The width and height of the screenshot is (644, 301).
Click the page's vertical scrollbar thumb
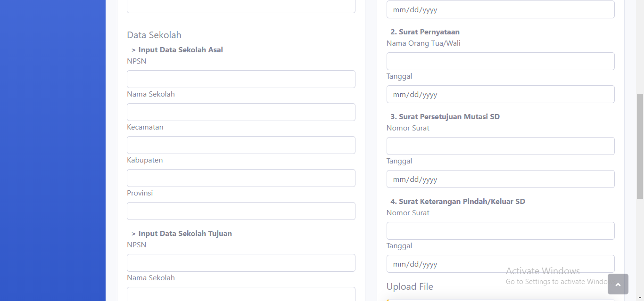pyautogui.click(x=640, y=146)
